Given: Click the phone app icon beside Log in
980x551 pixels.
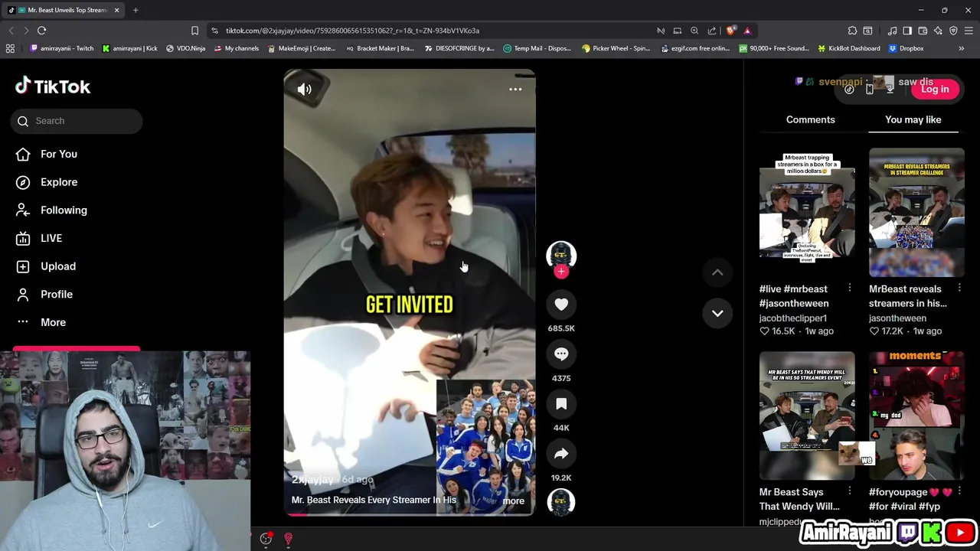Looking at the screenshot, I should tap(869, 90).
